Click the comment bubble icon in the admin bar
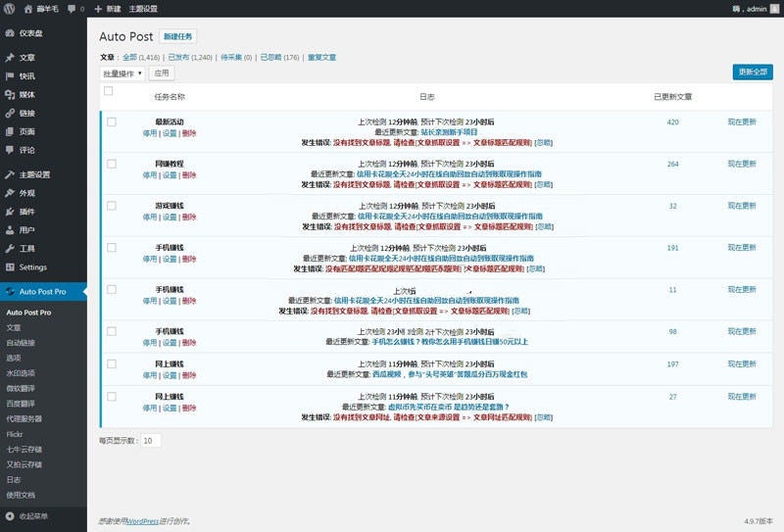 (x=72, y=8)
